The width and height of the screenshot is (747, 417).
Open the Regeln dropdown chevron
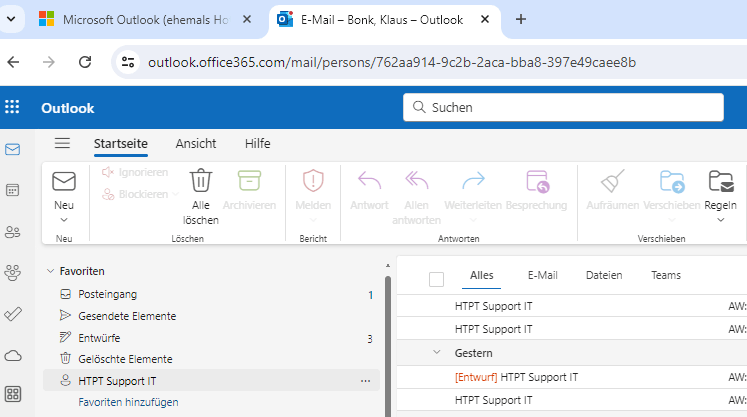pyautogui.click(x=721, y=220)
